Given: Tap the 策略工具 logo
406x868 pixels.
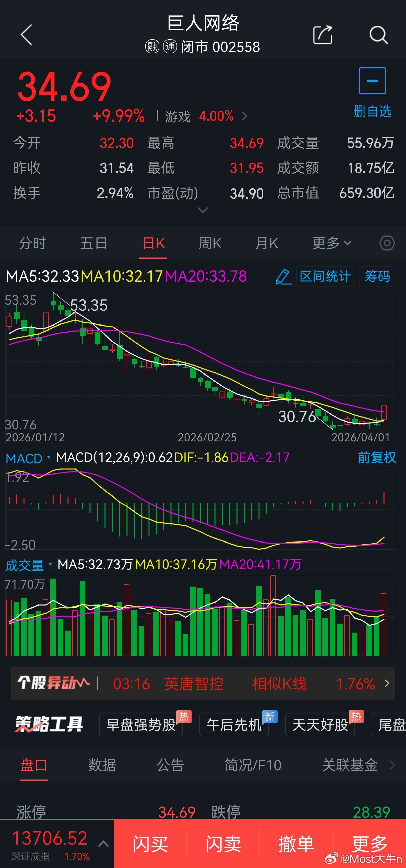Looking at the screenshot, I should (49, 724).
